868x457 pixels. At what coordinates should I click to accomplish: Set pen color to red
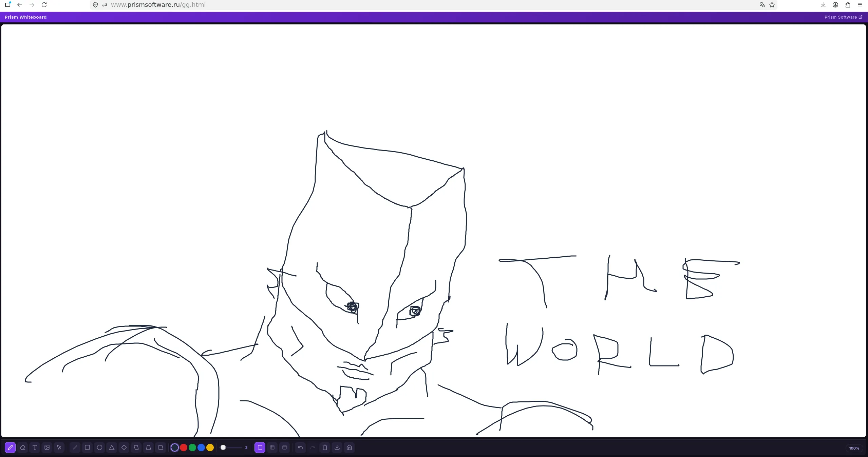click(x=184, y=448)
